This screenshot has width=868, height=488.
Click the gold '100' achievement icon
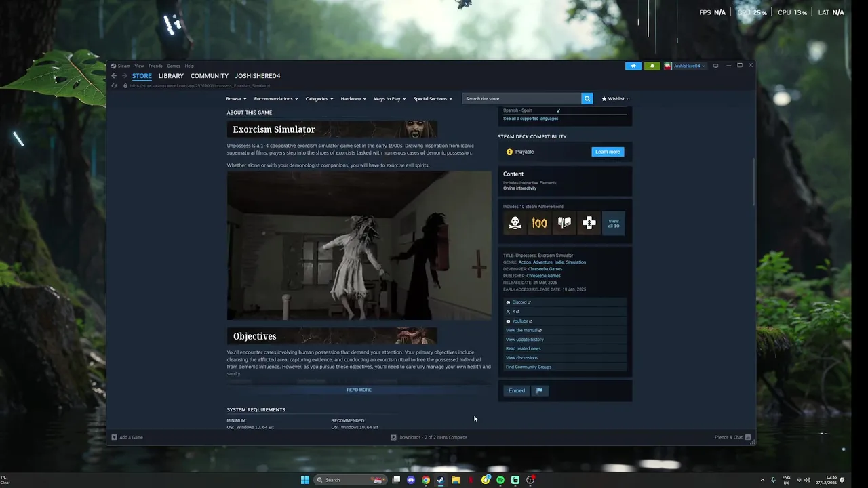point(540,223)
